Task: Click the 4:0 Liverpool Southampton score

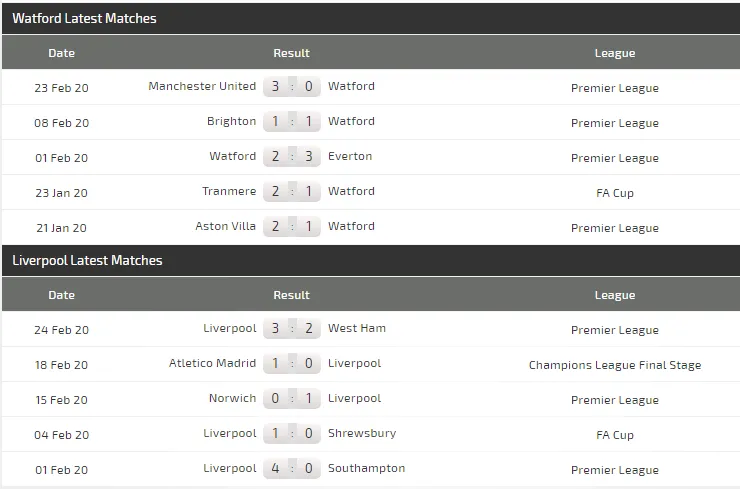Action: point(292,469)
